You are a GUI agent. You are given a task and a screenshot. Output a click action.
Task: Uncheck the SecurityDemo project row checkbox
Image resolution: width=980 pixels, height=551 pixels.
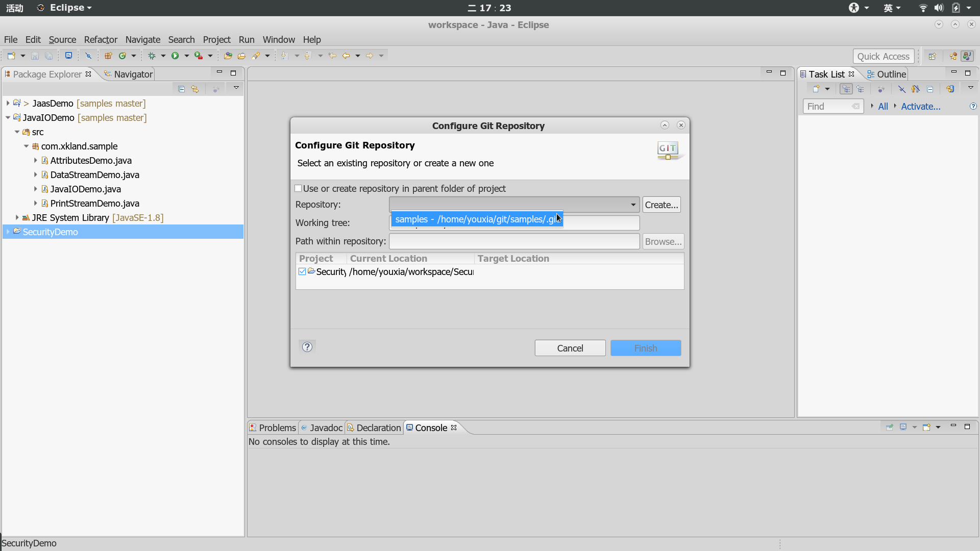(x=302, y=271)
